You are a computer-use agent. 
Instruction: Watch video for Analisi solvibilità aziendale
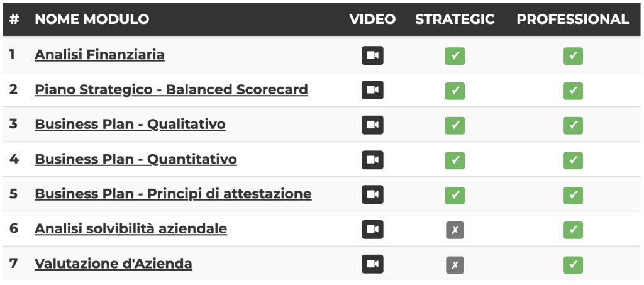pyautogui.click(x=372, y=229)
